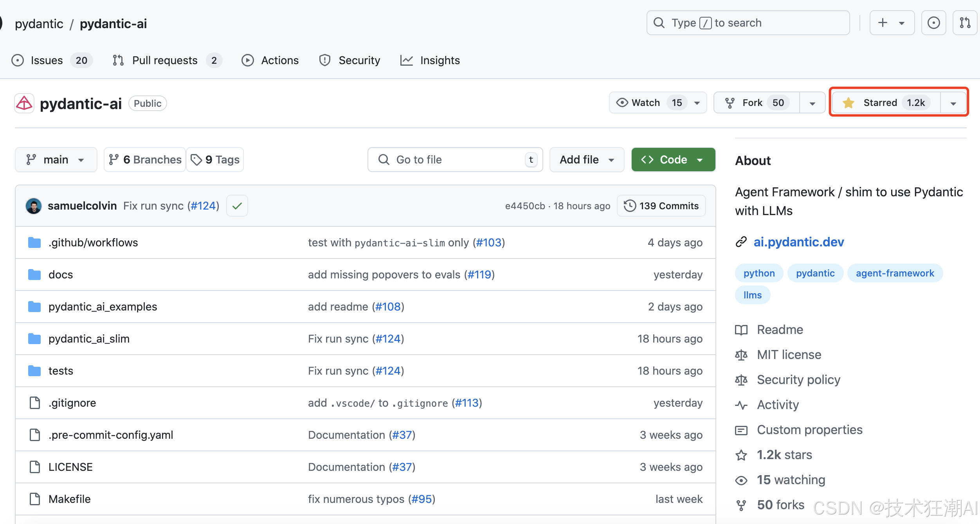Open pull requests icon in top header

[x=965, y=23]
